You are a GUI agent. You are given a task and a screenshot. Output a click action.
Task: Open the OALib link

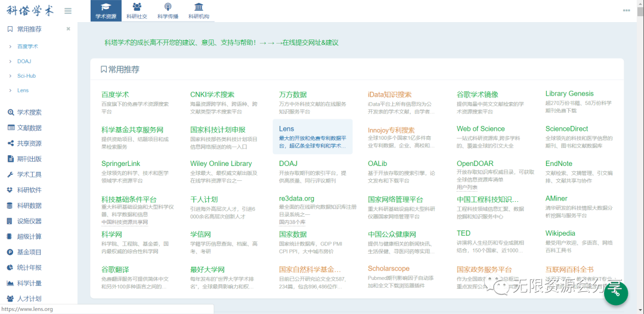(377, 164)
